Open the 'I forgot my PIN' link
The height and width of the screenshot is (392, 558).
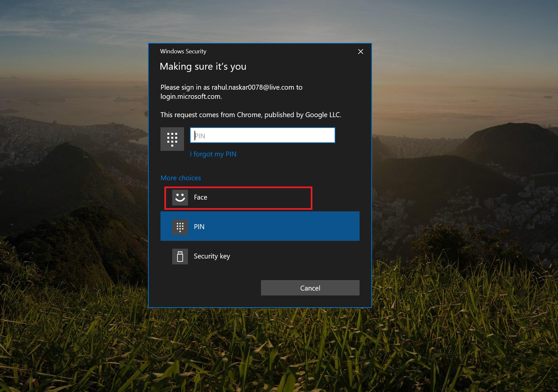pos(213,154)
